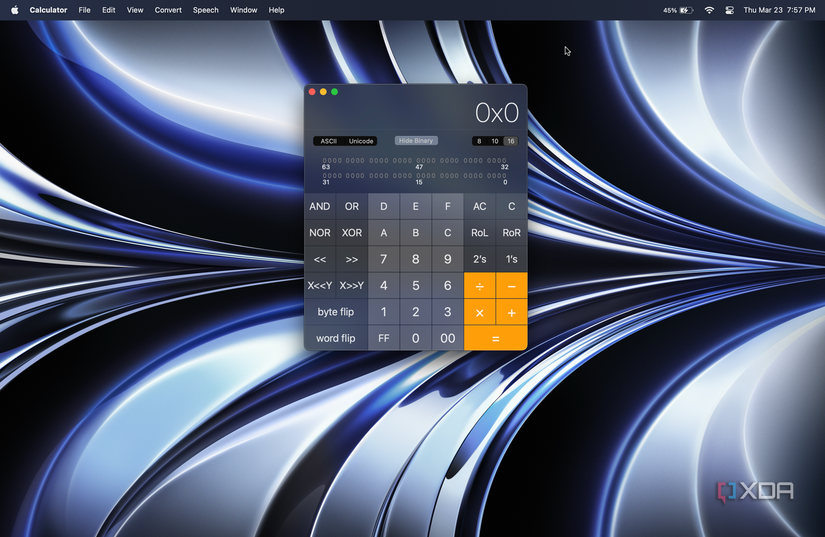825x537 pixels.
Task: Click the number 4 key
Action: pos(384,285)
